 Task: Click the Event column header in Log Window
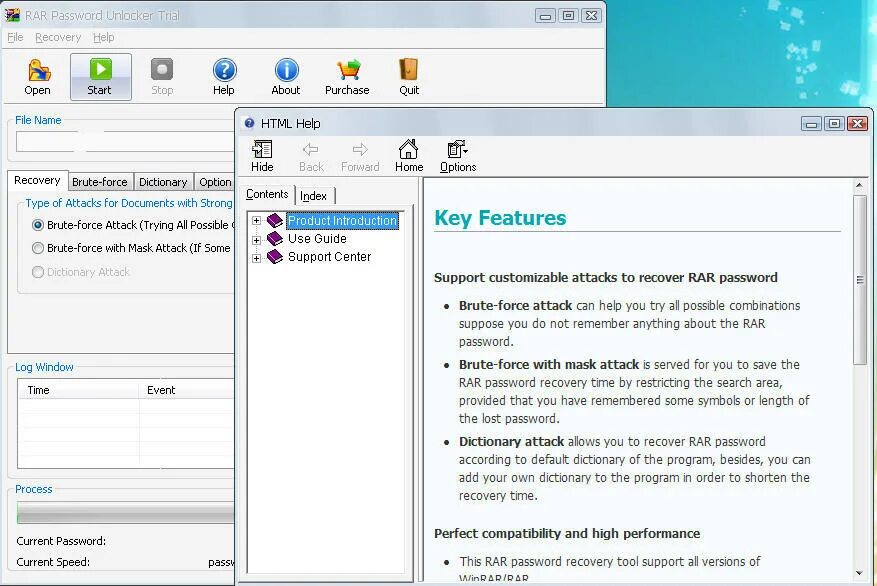186,390
